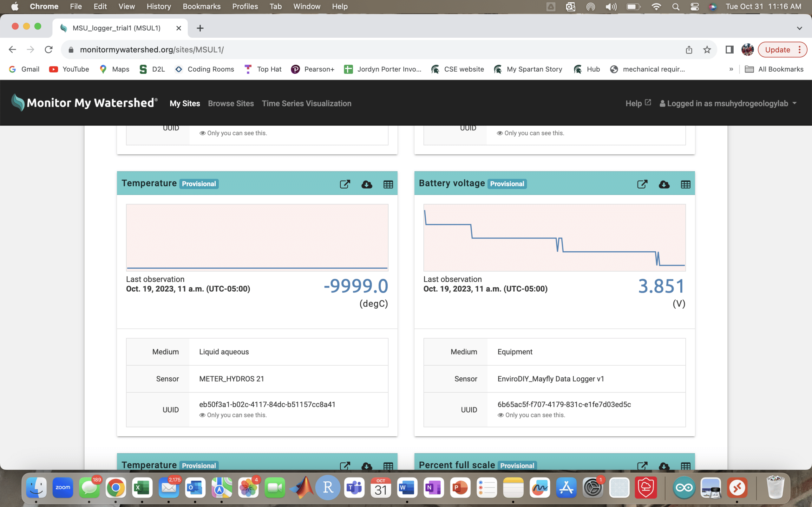Viewport: 812px width, 507px height.
Task: Open macOS Control Center toggles
Action: pyautogui.click(x=695, y=7)
